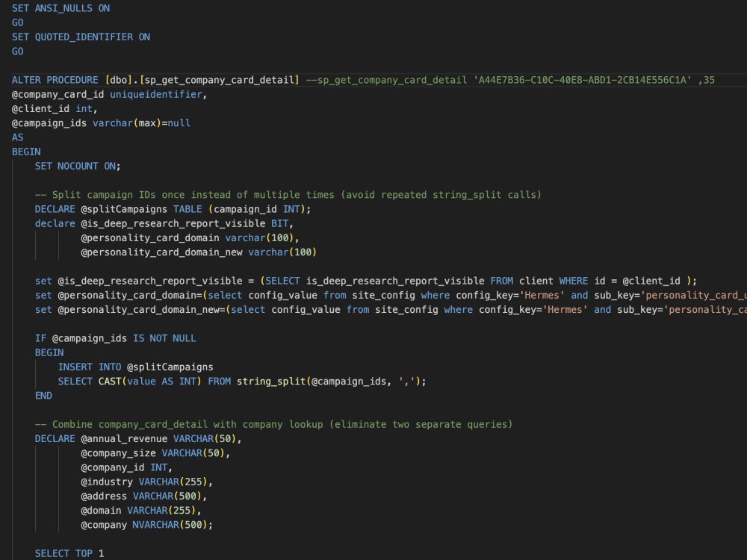Click 'DECLARE @splitCampaigns TABLE' line

119,209
